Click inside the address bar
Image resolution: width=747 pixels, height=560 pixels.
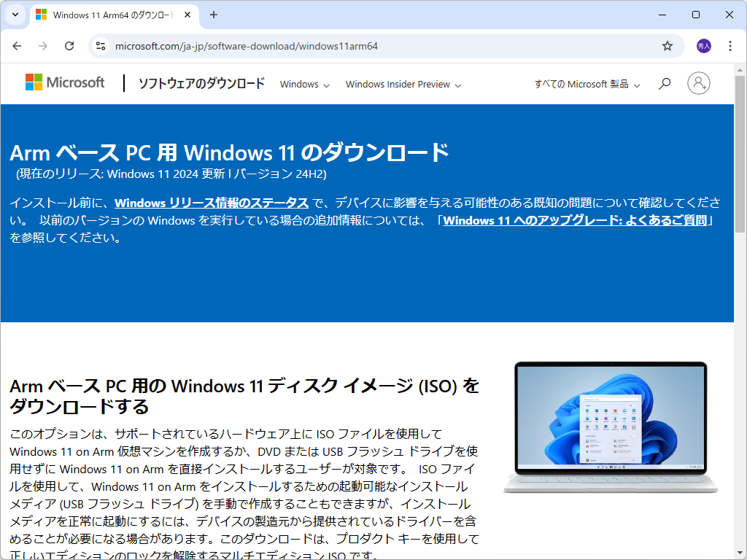click(292, 45)
